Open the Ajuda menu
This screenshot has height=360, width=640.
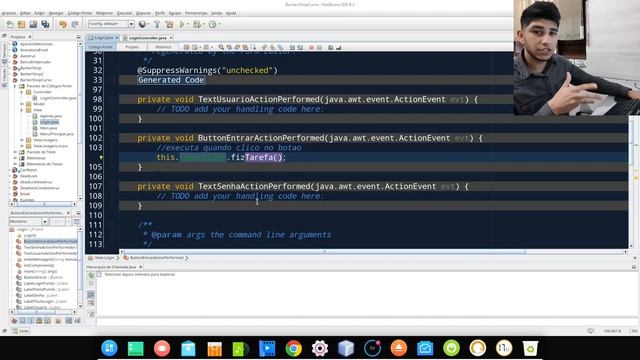click(x=231, y=13)
